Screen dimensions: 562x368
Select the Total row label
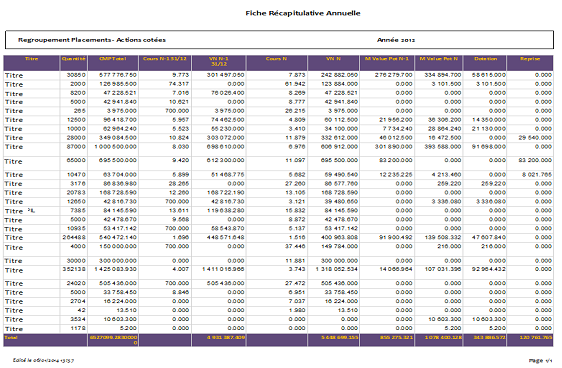point(11,338)
